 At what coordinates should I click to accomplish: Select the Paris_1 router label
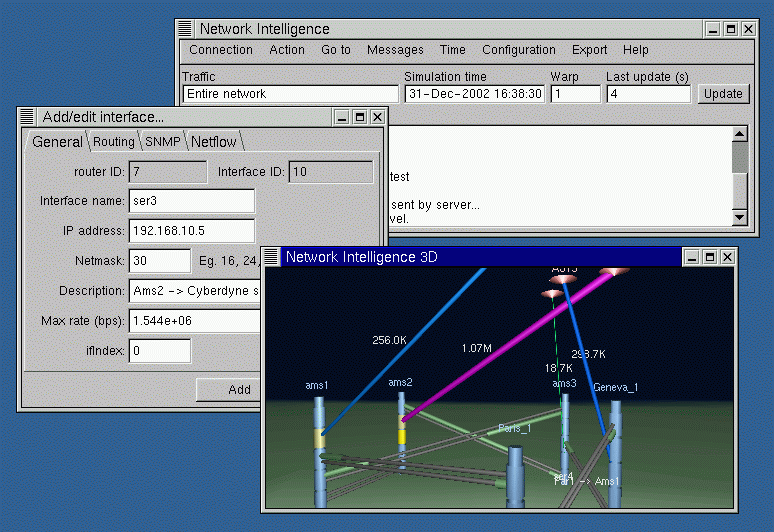514,428
